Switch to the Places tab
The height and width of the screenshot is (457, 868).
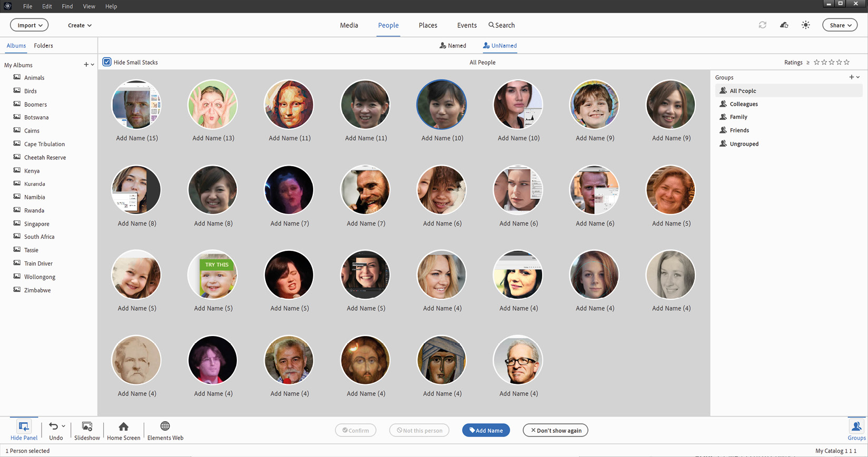(428, 25)
